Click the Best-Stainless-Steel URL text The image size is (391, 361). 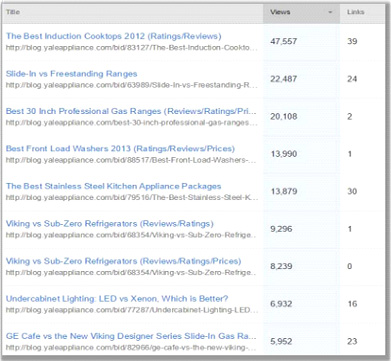pos(131,197)
